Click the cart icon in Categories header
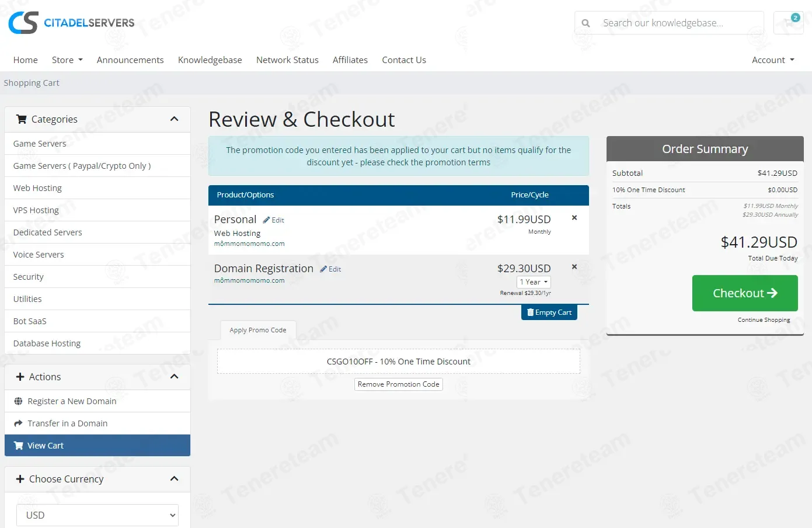This screenshot has height=528, width=812. point(22,119)
